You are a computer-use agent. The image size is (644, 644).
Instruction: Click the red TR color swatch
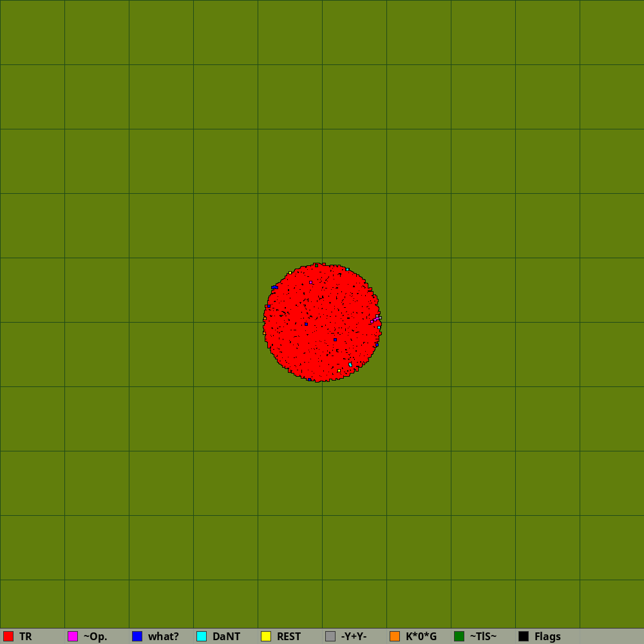click(x=8, y=636)
